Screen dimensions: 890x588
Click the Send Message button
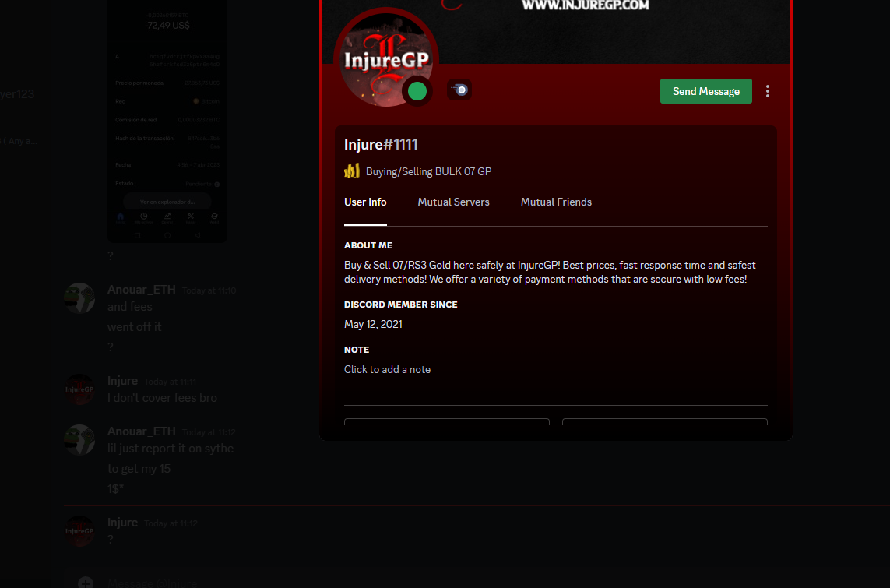click(705, 91)
